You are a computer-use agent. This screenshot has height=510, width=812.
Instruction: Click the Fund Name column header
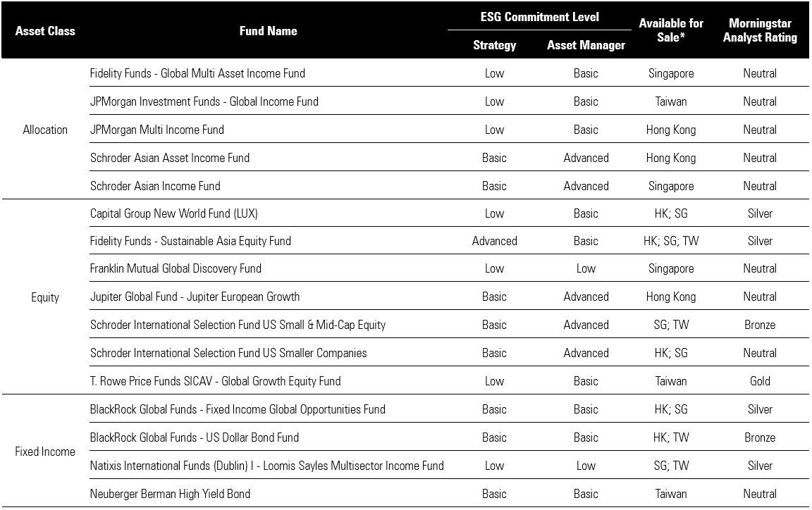coord(268,31)
